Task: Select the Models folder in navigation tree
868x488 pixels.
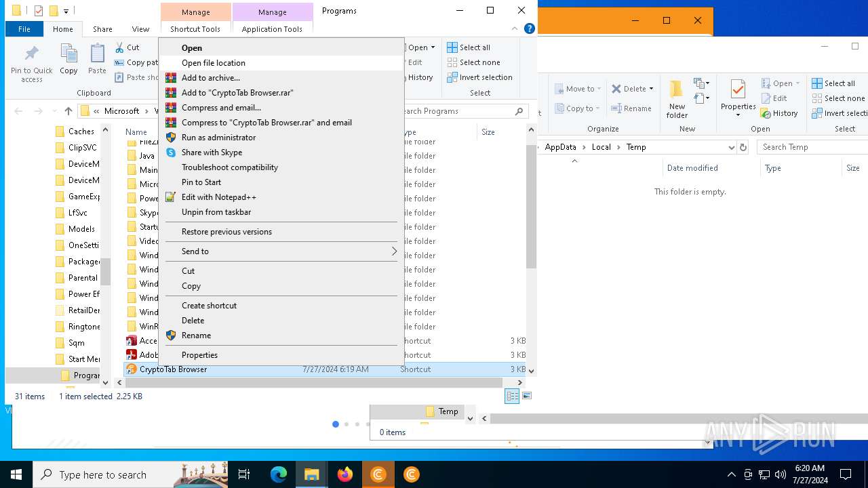Action: click(x=81, y=229)
